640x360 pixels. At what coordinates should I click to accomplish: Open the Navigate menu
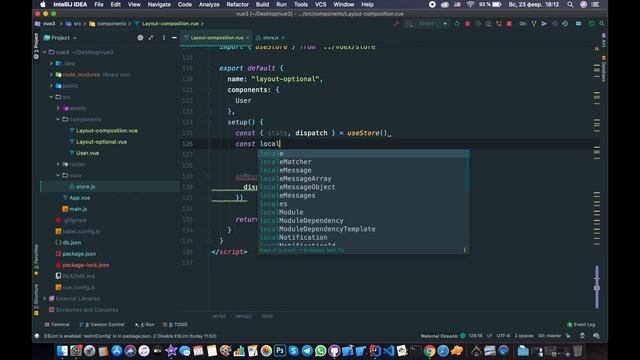click(x=159, y=4)
